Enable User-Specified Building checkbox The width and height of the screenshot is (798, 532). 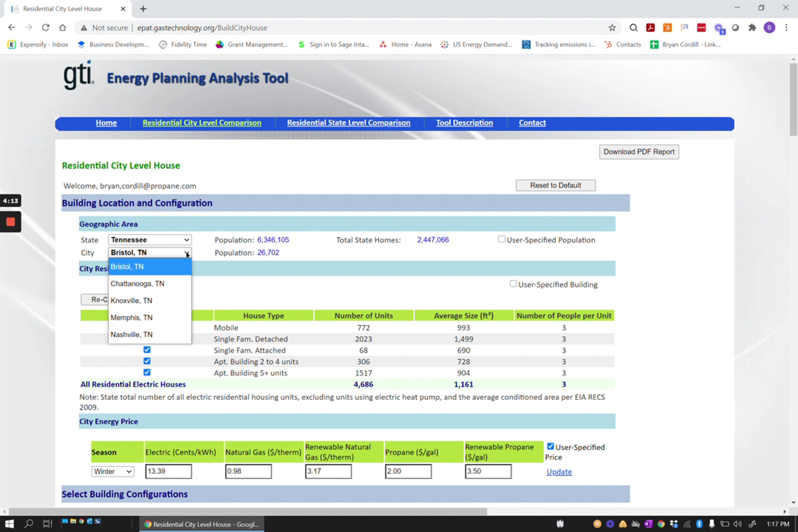coord(513,284)
